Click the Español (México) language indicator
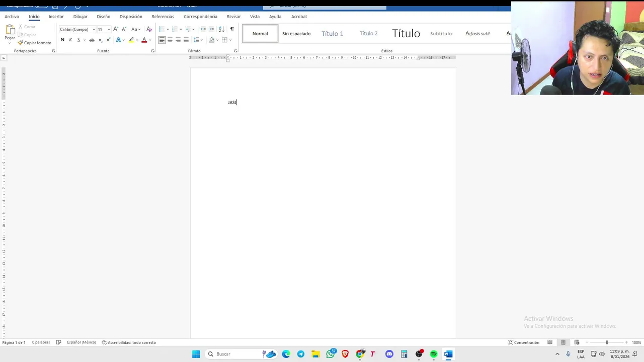 pos(81,342)
